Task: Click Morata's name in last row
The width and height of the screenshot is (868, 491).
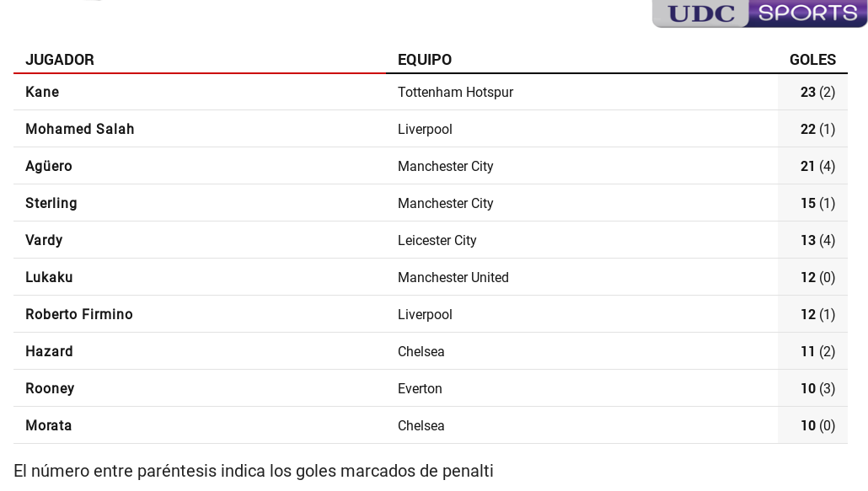Action: pyautogui.click(x=49, y=425)
